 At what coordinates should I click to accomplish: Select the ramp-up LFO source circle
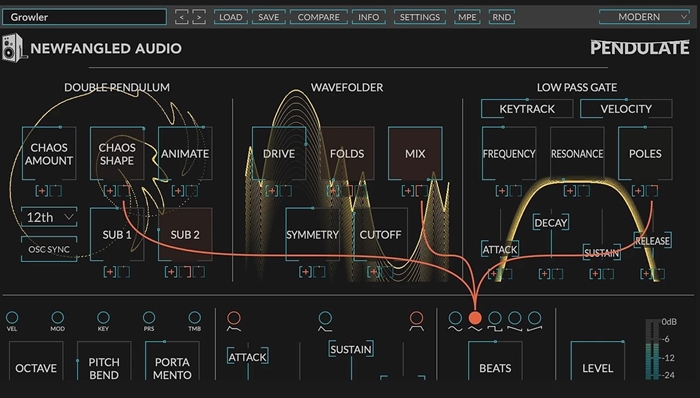pos(534,318)
